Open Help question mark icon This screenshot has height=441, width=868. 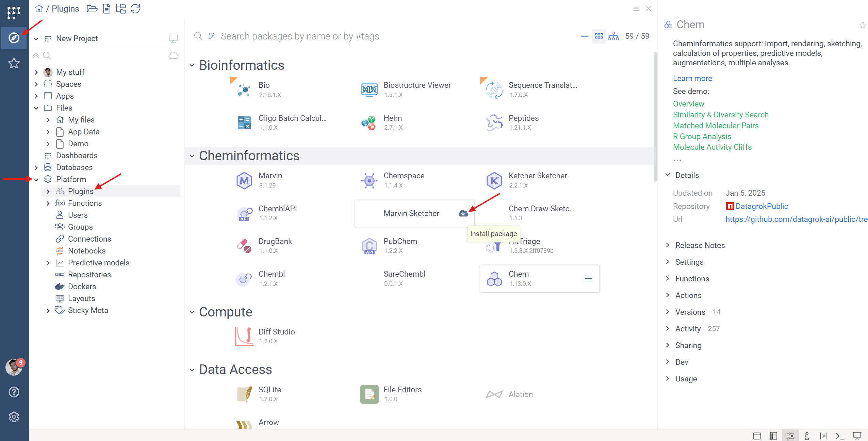tap(14, 392)
